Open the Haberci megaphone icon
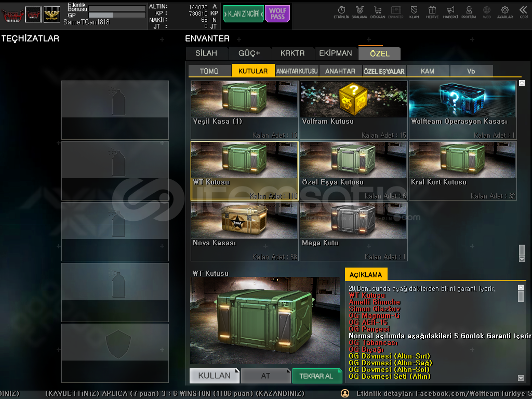Image resolution: width=532 pixels, height=399 pixels. [450, 12]
